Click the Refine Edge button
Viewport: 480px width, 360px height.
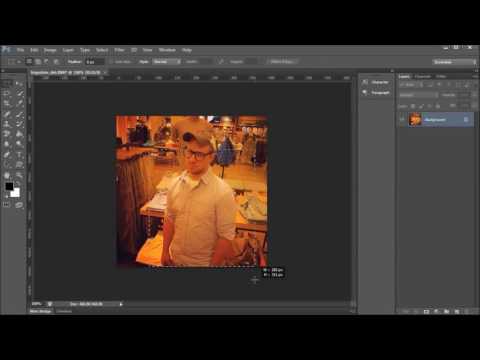282,62
